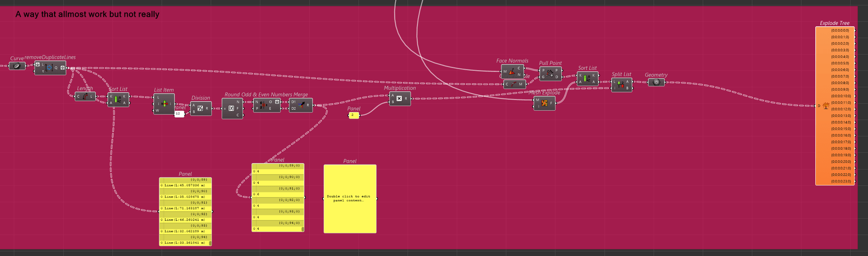The width and height of the screenshot is (868, 256).
Task: Click the Line(L:46.260241 m) row
Action: tap(185, 220)
